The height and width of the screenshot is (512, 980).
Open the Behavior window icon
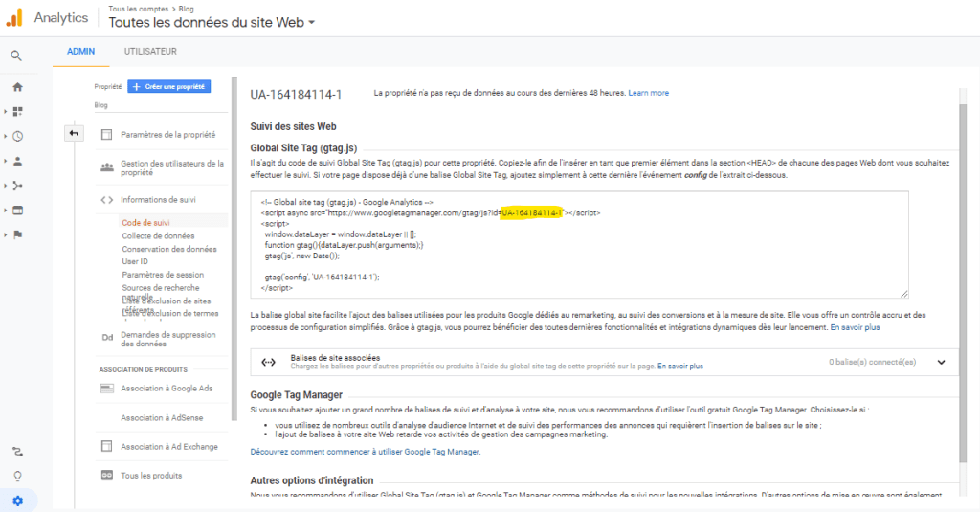pos(17,211)
